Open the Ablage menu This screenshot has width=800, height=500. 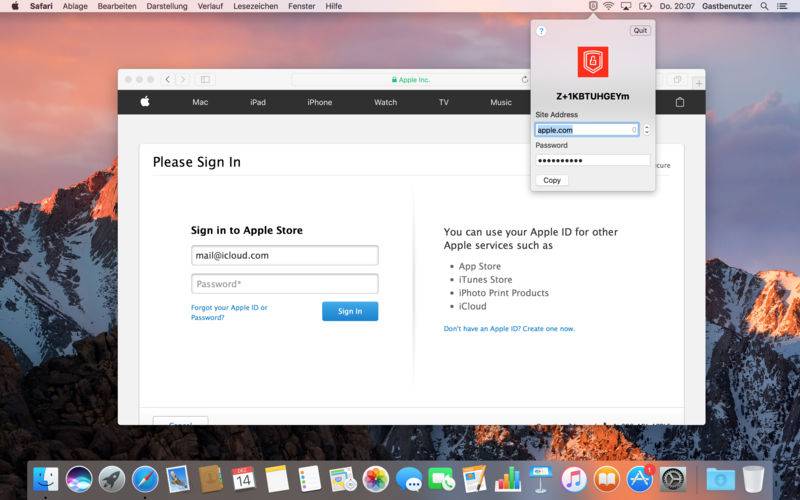click(75, 6)
